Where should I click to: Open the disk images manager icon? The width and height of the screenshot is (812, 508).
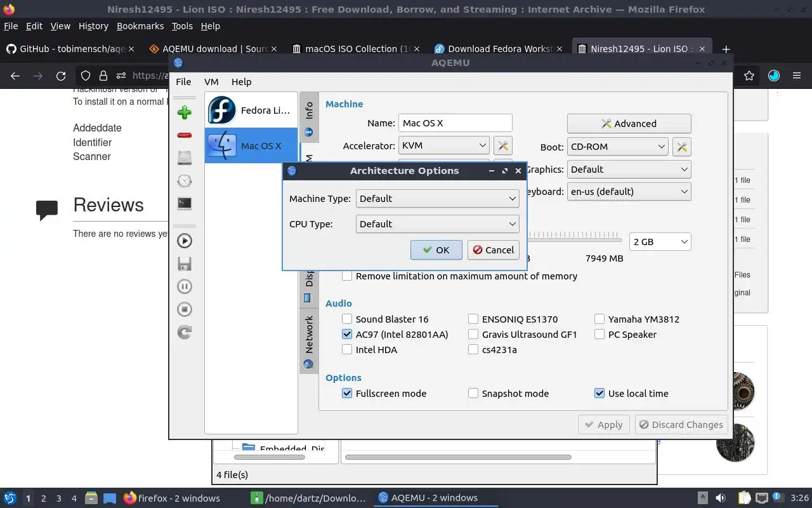coord(185,157)
